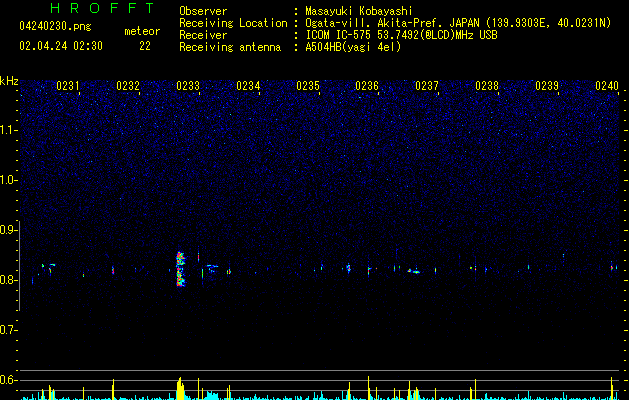The width and height of the screenshot is (629, 400).
Task: Click the 0.7 kHz axis label
Action: pos(8,330)
